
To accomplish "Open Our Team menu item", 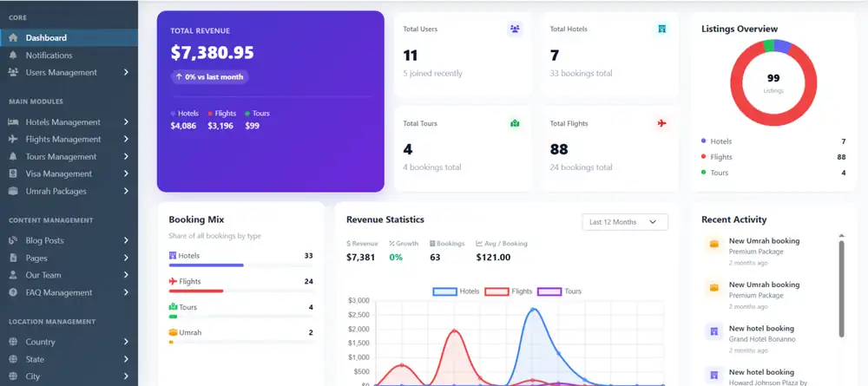I will 69,275.
